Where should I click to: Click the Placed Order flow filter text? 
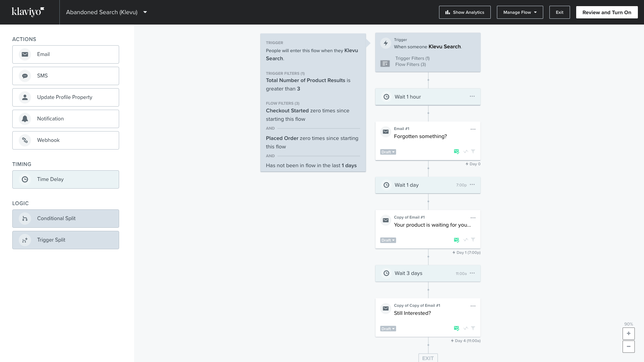(312, 143)
